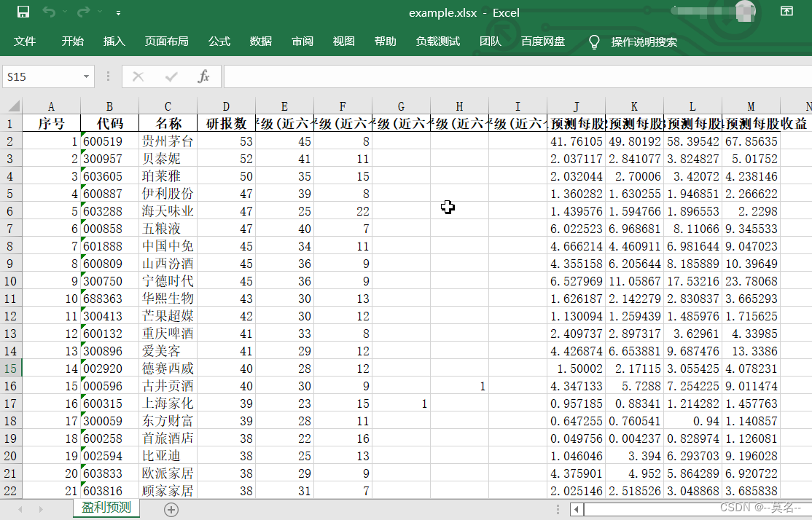
Task: Click the 代码 header cell
Action: tap(110, 124)
